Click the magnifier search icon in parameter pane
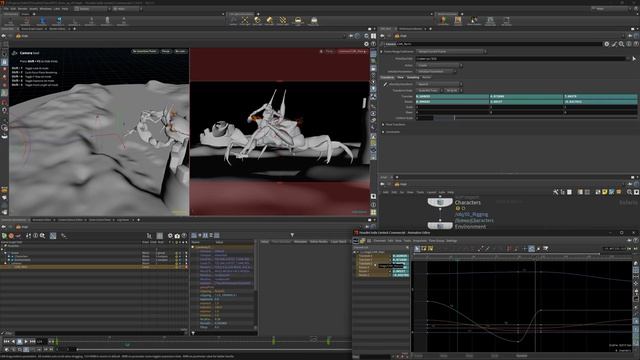This screenshot has height=360, width=640. (621, 44)
